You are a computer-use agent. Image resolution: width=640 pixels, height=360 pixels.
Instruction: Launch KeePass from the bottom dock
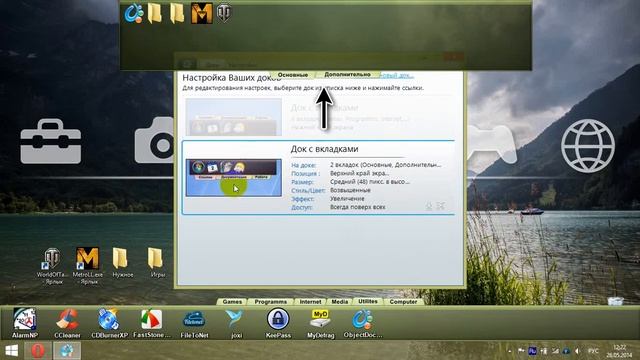coord(278,323)
